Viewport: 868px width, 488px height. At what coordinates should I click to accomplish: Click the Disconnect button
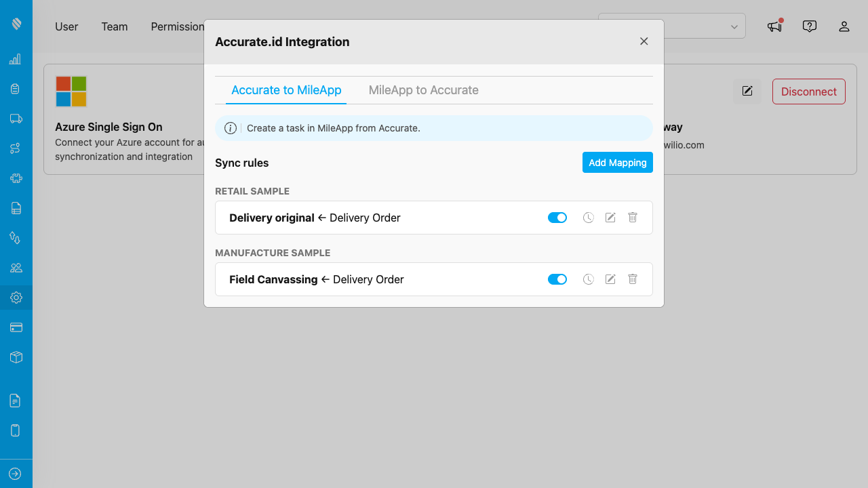[x=809, y=91]
